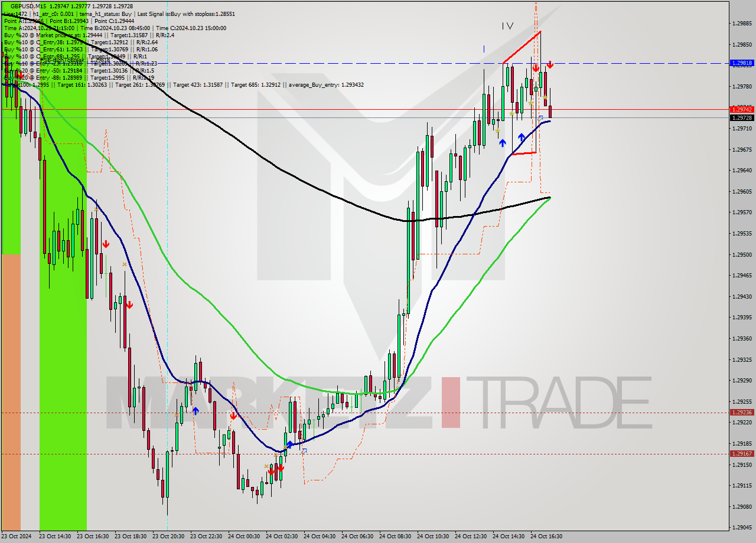Click the 1.29430 axis price label

(742, 296)
